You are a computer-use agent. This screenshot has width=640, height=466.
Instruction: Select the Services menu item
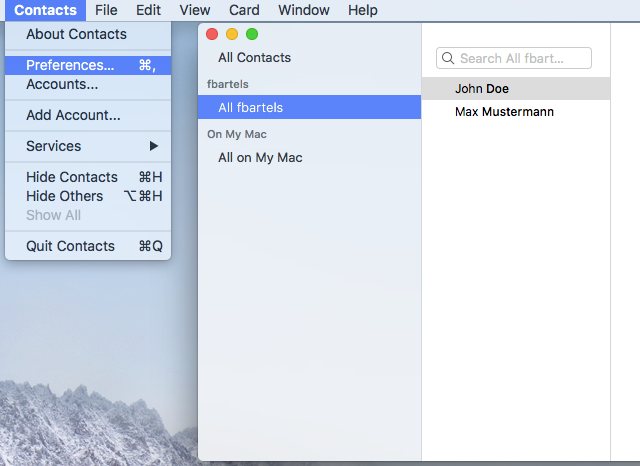point(88,146)
